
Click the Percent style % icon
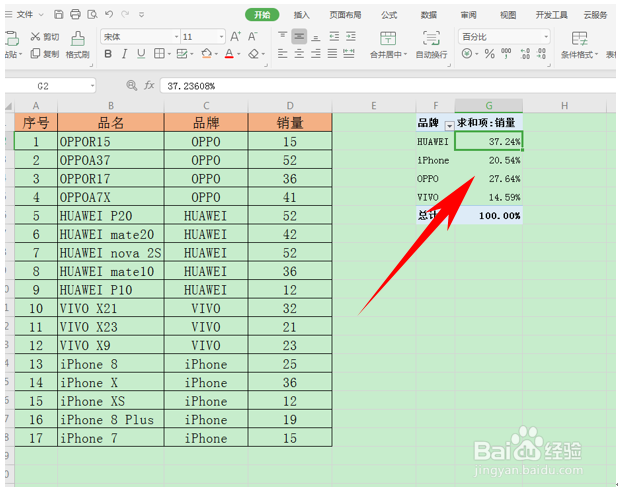(490, 54)
